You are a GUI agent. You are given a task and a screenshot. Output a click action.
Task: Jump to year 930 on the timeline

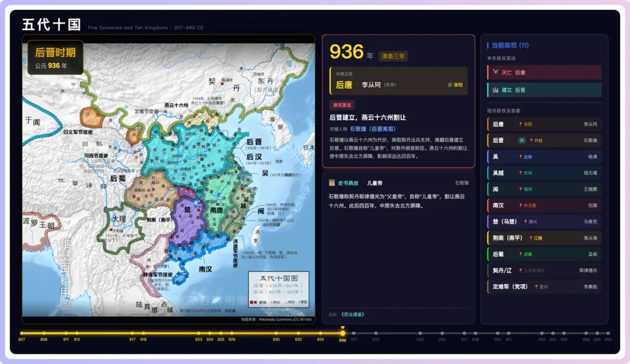click(x=276, y=333)
